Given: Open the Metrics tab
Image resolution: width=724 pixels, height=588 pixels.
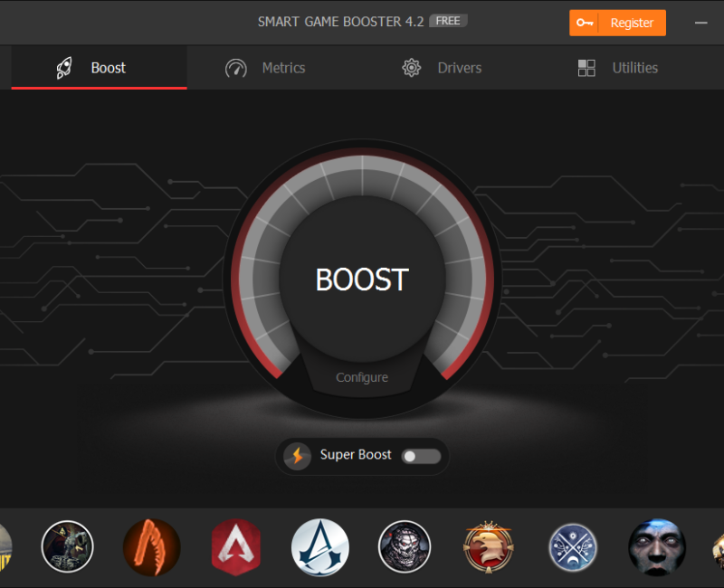Looking at the screenshot, I should coord(265,68).
